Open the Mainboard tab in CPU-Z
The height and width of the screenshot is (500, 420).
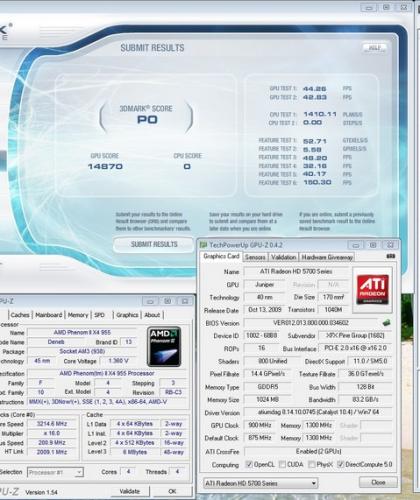coord(49,315)
